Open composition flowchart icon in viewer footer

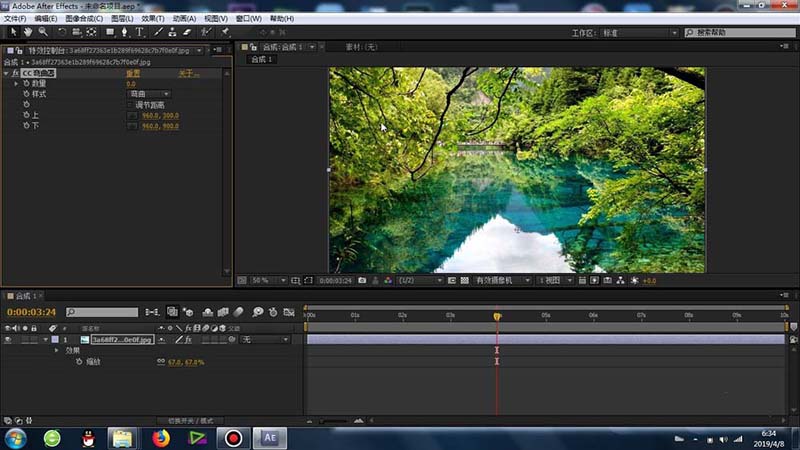point(620,281)
